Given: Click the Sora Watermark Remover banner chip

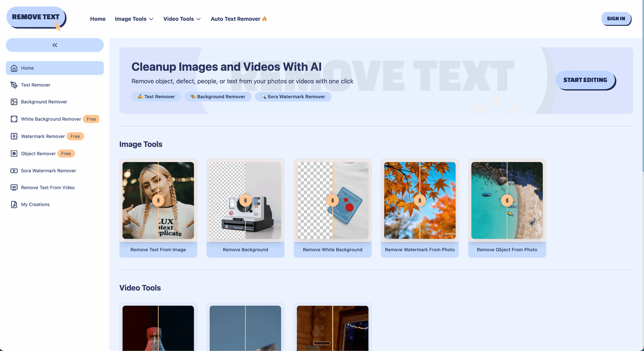Looking at the screenshot, I should point(293,97).
